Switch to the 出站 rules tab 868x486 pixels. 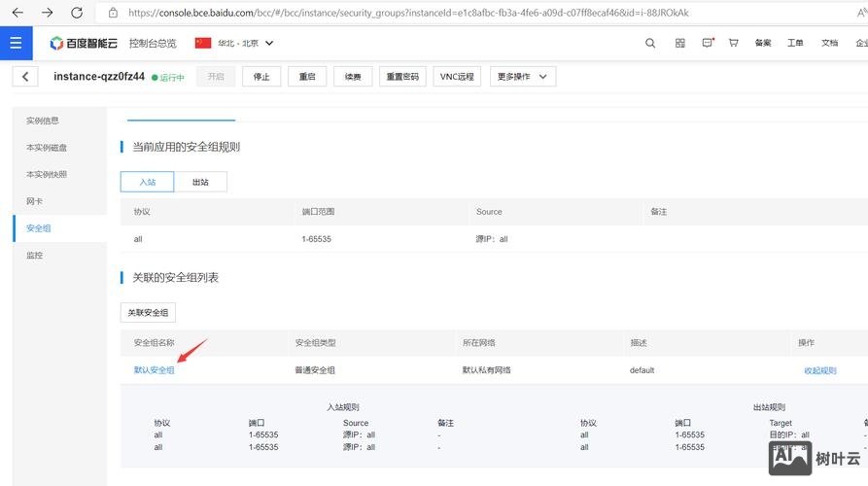coord(200,182)
